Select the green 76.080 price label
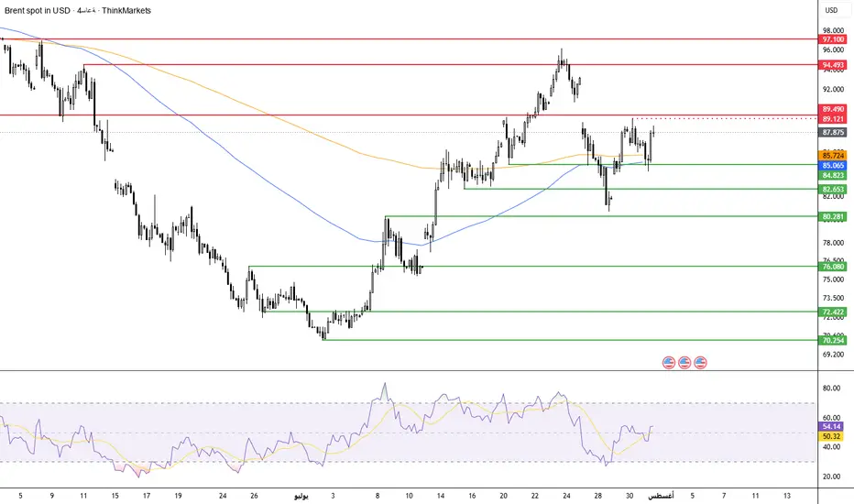Screen dimensions: 854x504 [833, 267]
